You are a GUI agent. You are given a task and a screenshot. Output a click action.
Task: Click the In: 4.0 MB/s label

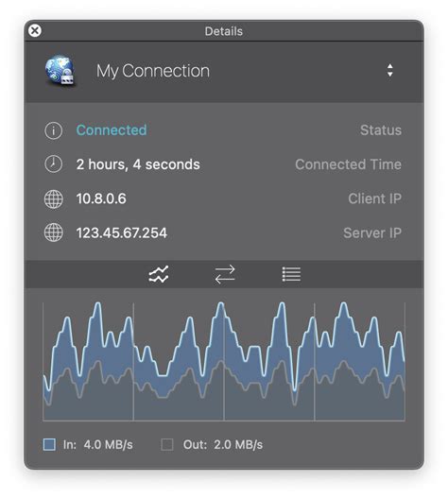(98, 445)
